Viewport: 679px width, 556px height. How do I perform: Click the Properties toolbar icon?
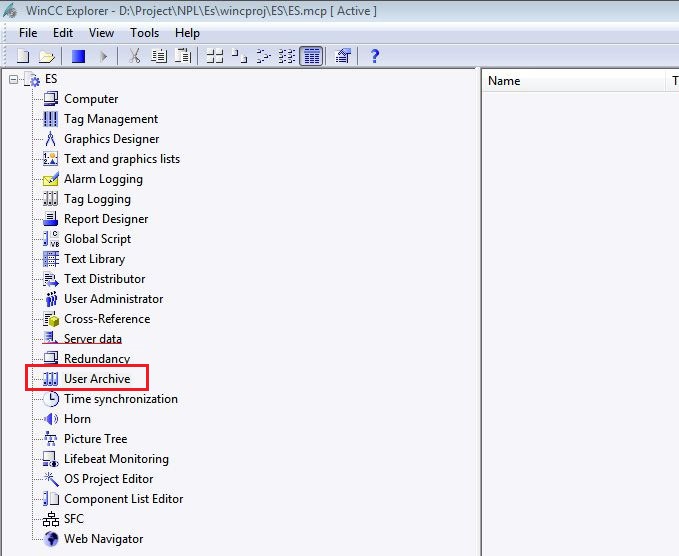point(343,56)
